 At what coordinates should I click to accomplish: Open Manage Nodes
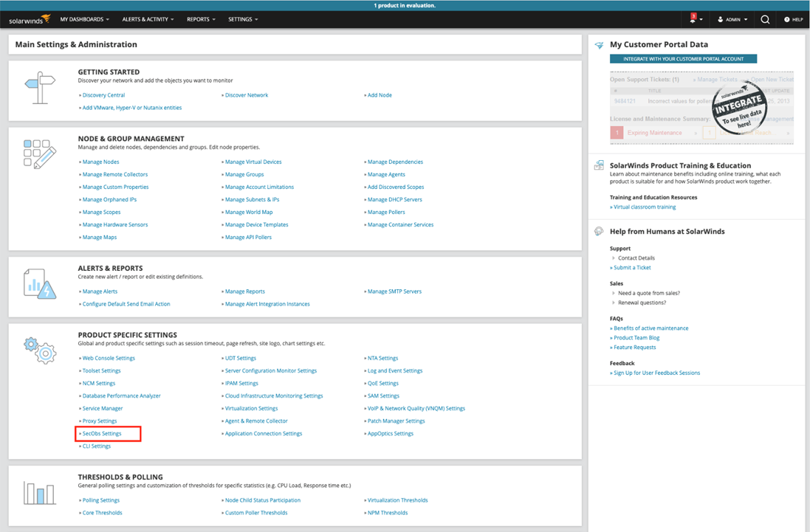click(x=100, y=162)
